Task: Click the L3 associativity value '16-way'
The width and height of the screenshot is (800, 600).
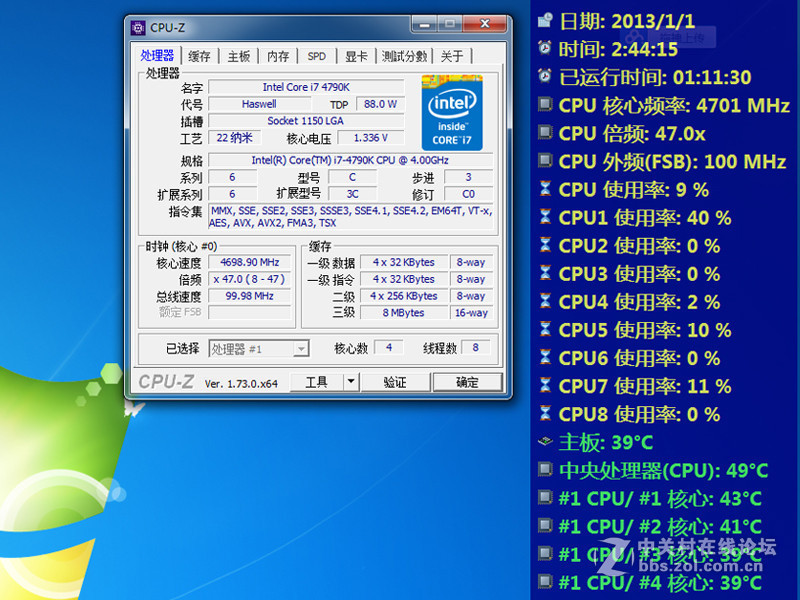Action: [x=471, y=313]
